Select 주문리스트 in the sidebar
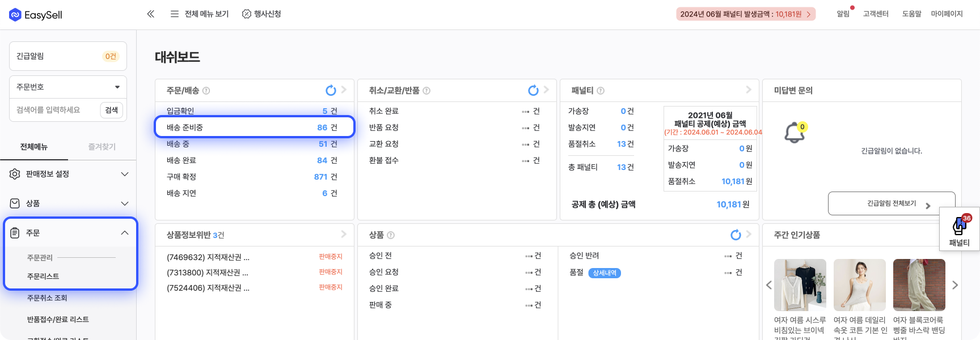The height and width of the screenshot is (340, 980). pyautogui.click(x=43, y=277)
